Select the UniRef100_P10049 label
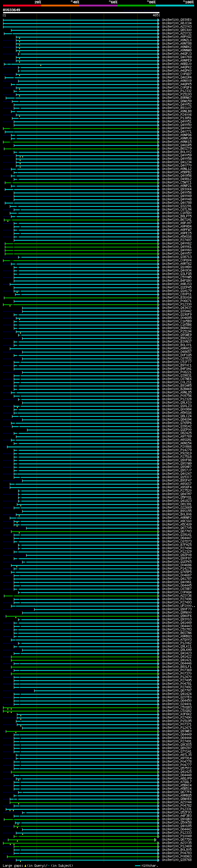Image resolution: width=197 pixels, height=868 pixels. click(x=176, y=836)
